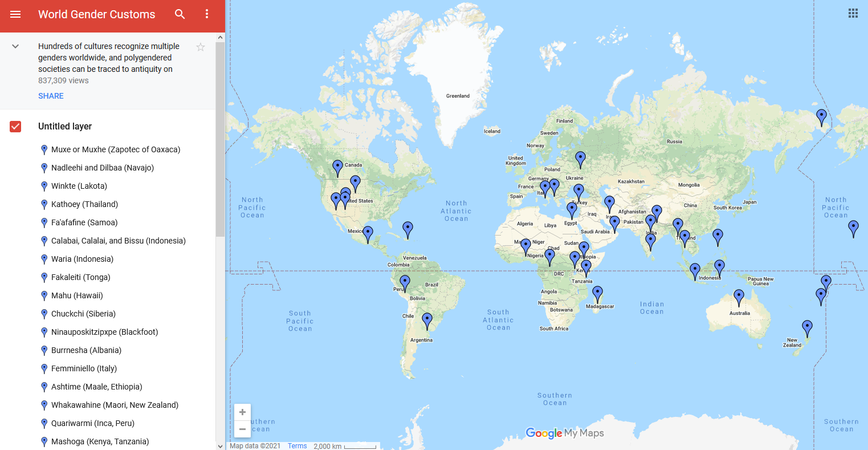Click the map pin on Turkey
The image size is (868, 450).
[x=578, y=192]
